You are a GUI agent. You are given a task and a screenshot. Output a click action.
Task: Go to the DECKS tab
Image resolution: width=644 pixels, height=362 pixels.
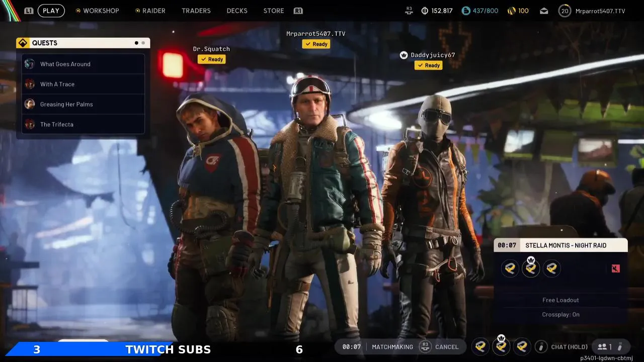point(237,11)
